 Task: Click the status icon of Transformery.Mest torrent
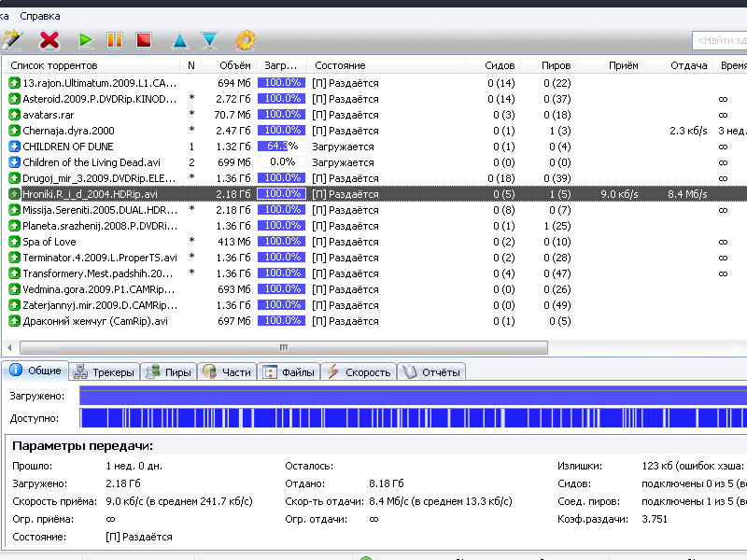click(x=14, y=273)
